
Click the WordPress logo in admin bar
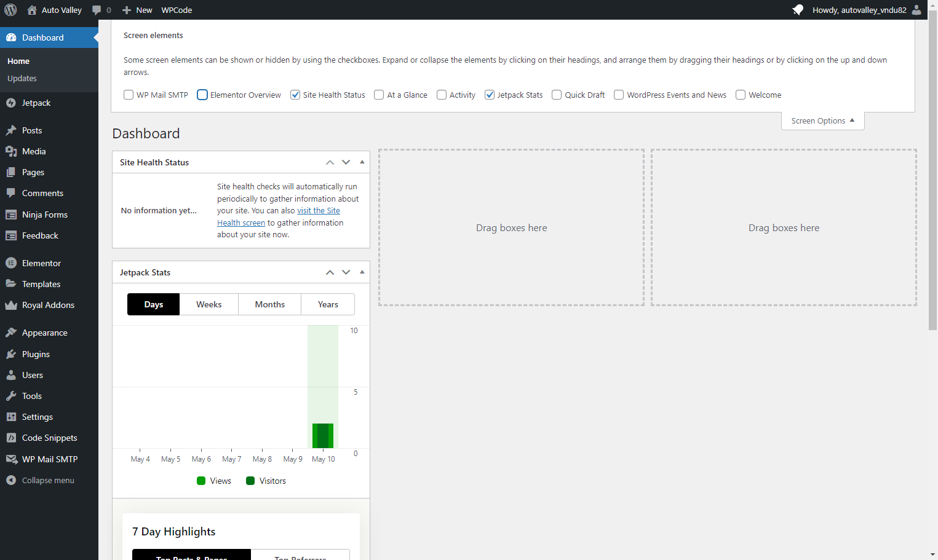[x=10, y=10]
